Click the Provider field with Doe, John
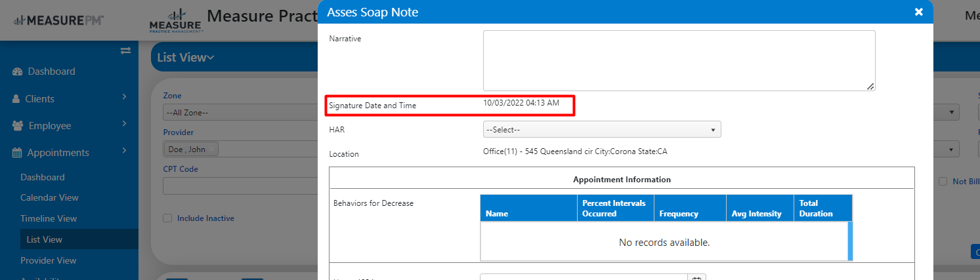The image size is (980, 280). [240, 150]
